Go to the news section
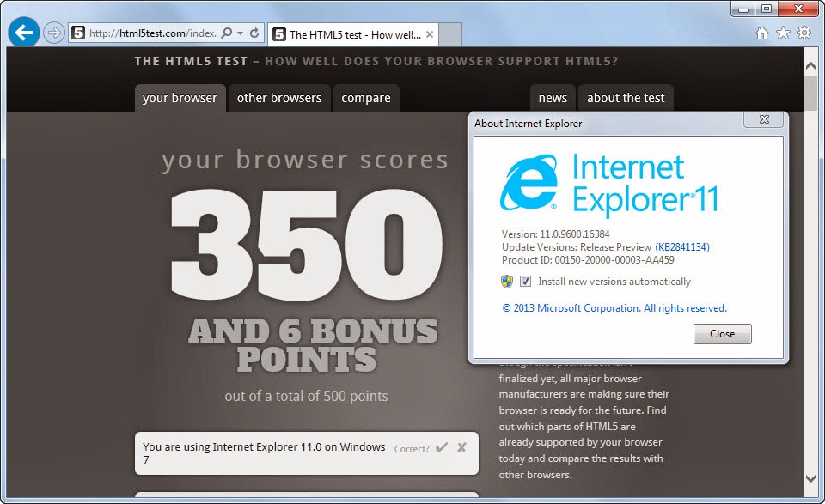This screenshot has width=825, height=504. pos(552,98)
